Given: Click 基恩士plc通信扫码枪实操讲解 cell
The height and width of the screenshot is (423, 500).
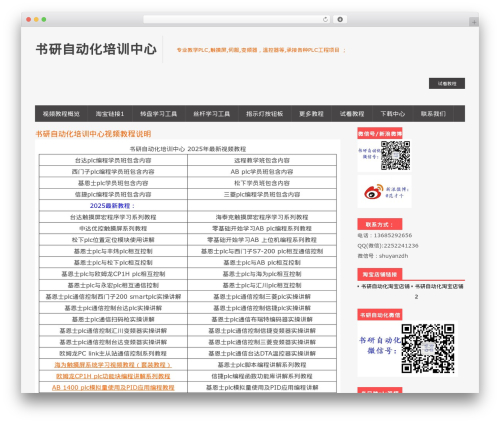Looking at the screenshot, I should tap(113, 319).
